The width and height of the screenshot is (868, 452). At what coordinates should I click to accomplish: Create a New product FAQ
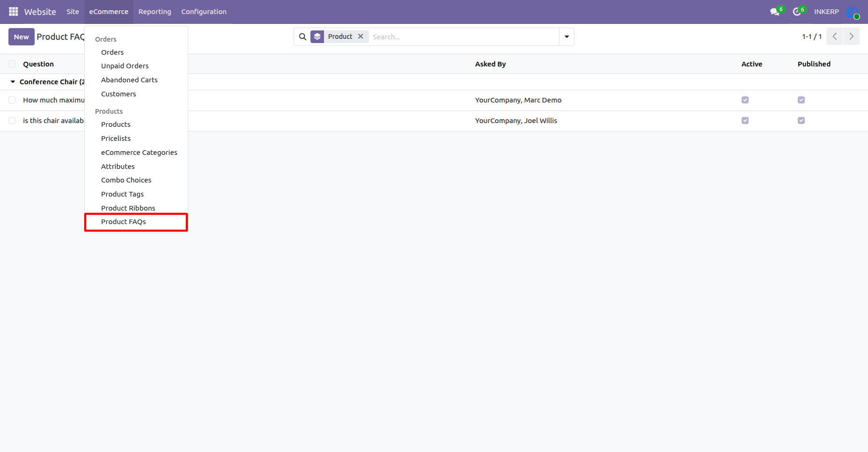click(22, 36)
